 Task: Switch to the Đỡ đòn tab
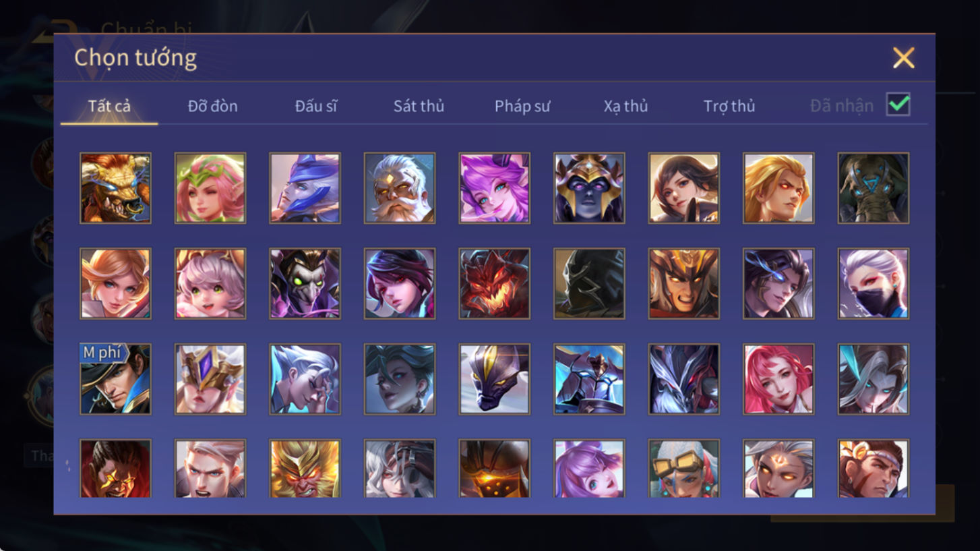click(212, 106)
